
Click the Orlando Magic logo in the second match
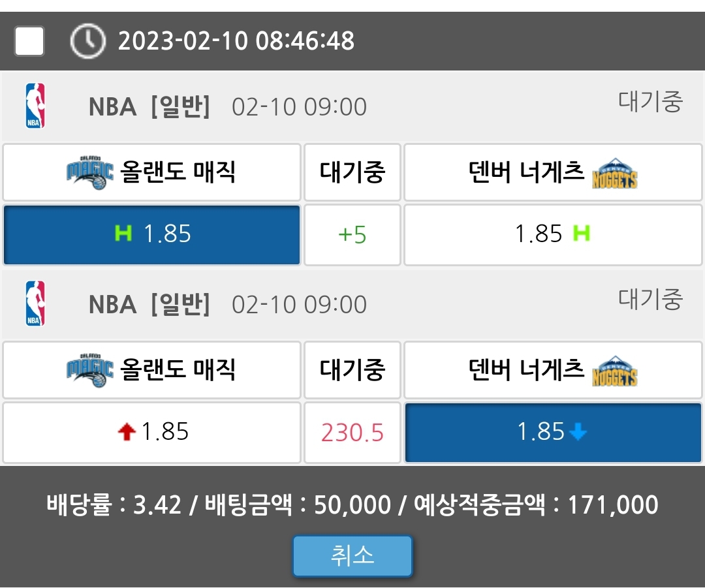click(90, 370)
